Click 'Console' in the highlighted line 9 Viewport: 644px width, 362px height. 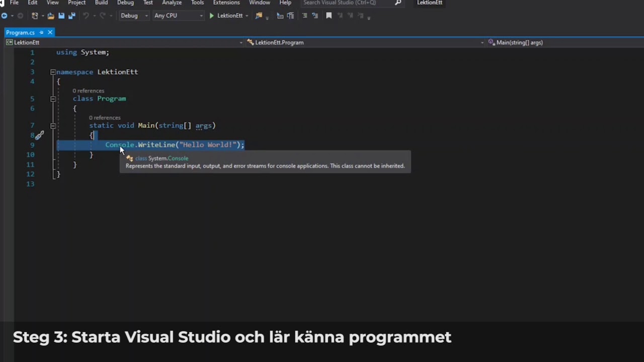click(120, 145)
